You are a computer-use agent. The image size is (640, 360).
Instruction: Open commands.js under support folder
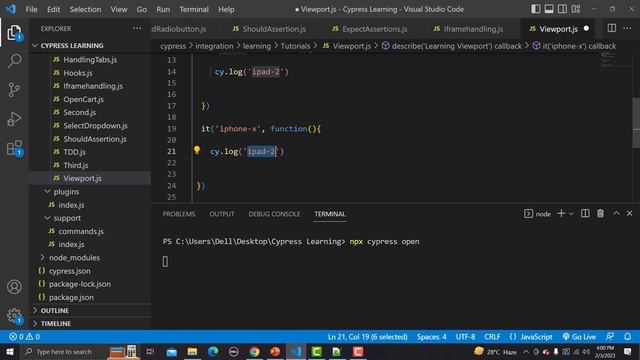pos(81,231)
